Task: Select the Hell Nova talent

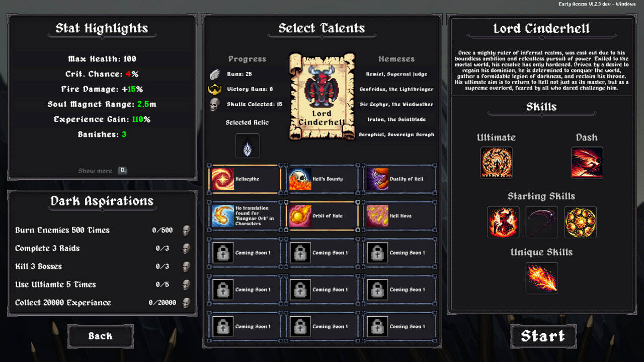Action: [399, 215]
